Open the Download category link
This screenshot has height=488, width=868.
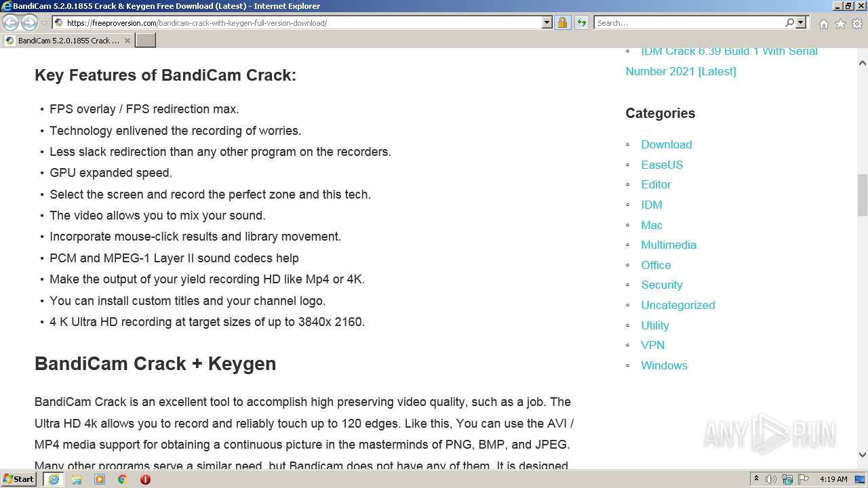tap(667, 144)
